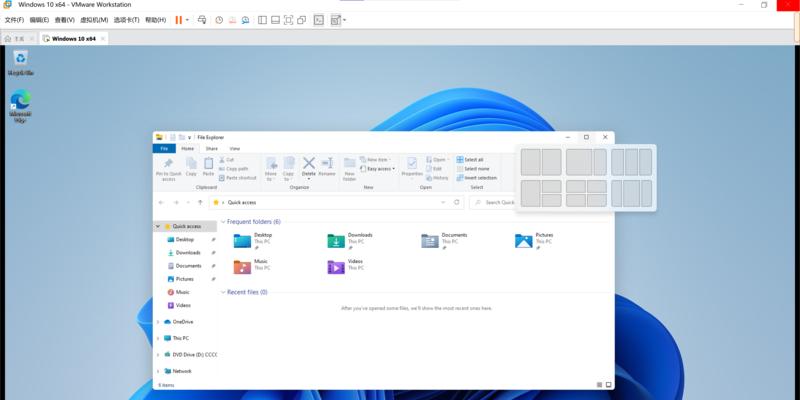The width and height of the screenshot is (800, 400).
Task: Click the Delete X icon in ribbon
Action: 309,163
